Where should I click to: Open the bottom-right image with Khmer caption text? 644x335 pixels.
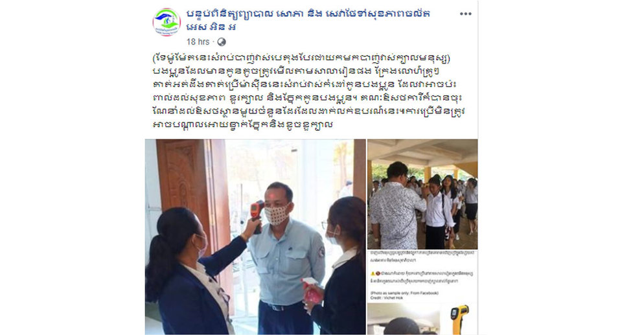[422, 293]
